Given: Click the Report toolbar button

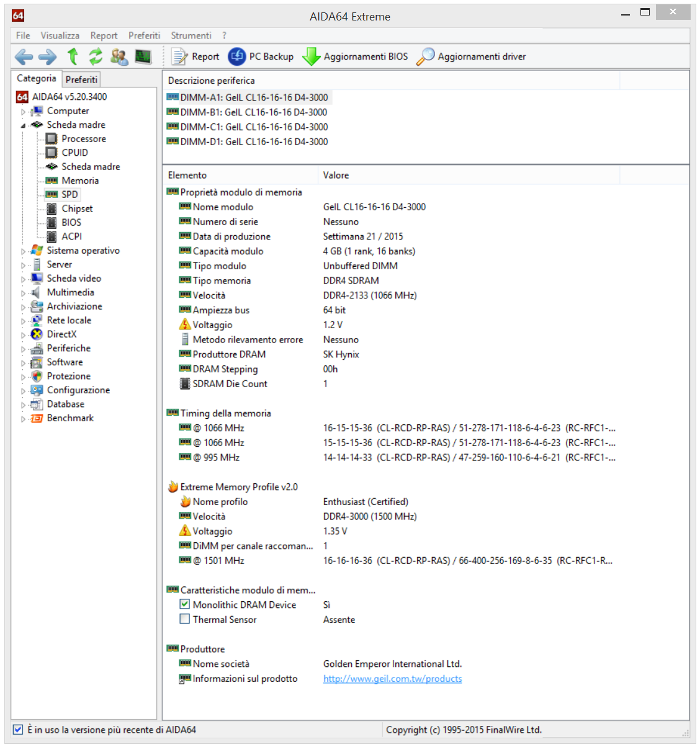Looking at the screenshot, I should [x=195, y=56].
